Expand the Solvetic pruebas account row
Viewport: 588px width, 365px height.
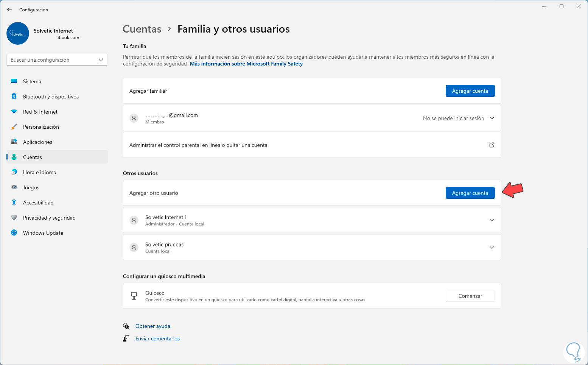(x=492, y=247)
